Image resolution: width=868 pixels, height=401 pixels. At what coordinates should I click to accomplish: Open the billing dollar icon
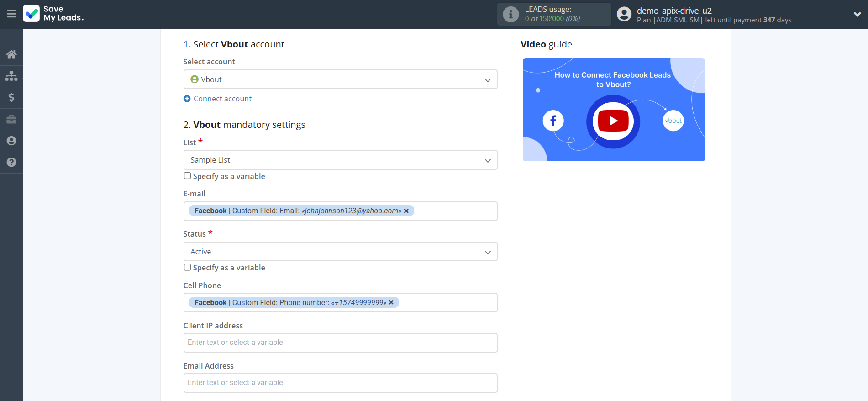tap(11, 98)
